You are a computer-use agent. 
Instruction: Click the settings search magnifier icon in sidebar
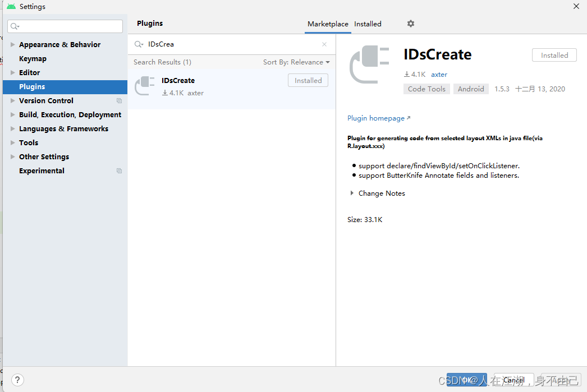click(15, 26)
